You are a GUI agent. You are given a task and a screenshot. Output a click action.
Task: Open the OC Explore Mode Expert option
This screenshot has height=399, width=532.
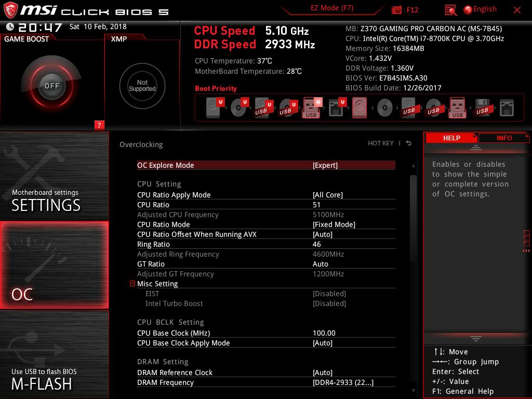pos(266,165)
